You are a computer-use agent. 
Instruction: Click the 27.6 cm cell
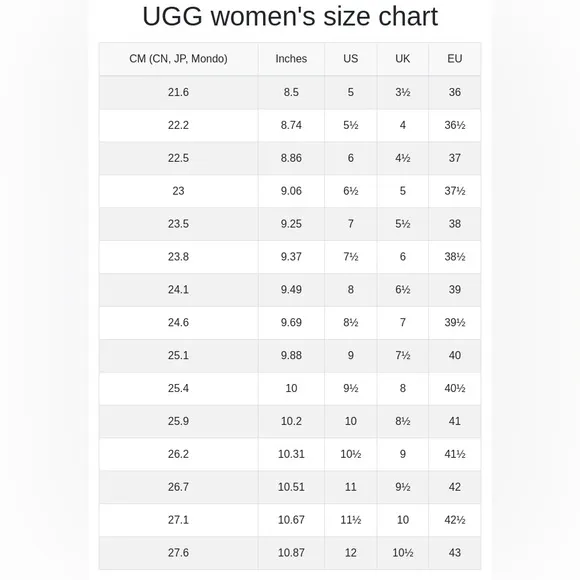pos(178,553)
